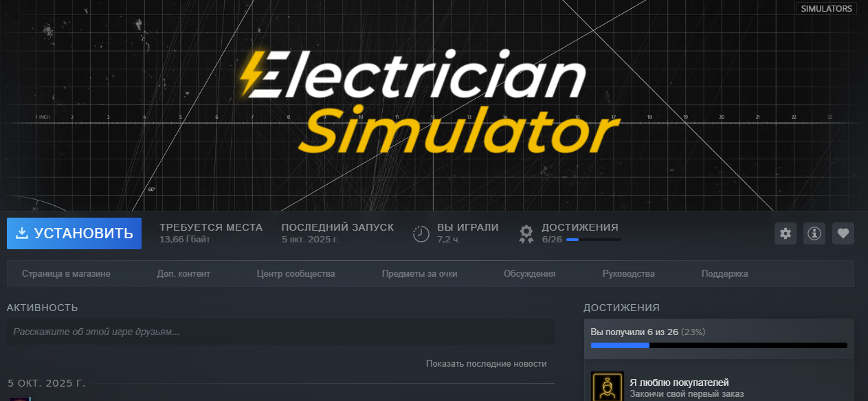
Task: Click Последний запуск 5 окт. 2025 stat
Action: coord(337,233)
